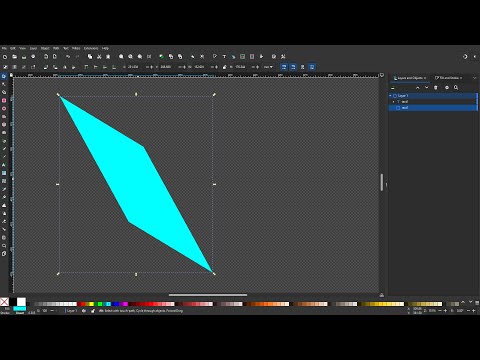Toggle scale stroke width with object
This screenshot has width=480, height=360.
(x=284, y=67)
